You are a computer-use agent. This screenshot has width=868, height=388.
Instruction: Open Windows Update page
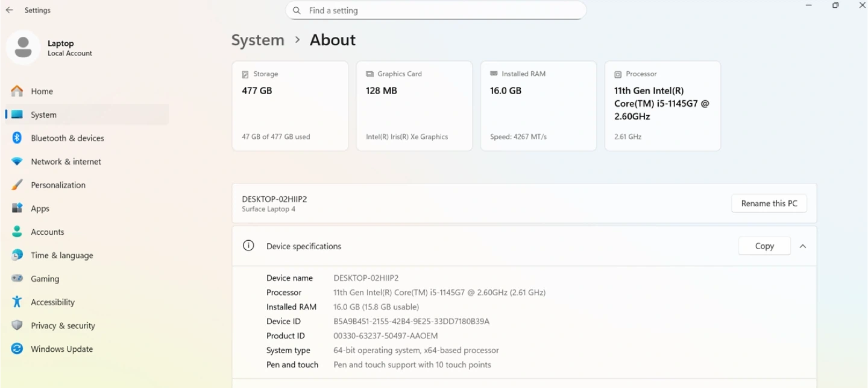click(61, 349)
